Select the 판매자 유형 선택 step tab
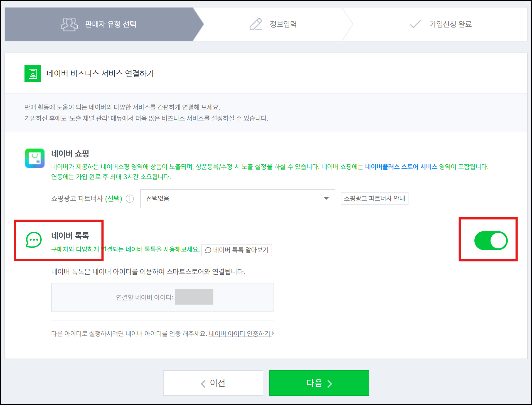The width and height of the screenshot is (532, 405). pyautogui.click(x=104, y=24)
